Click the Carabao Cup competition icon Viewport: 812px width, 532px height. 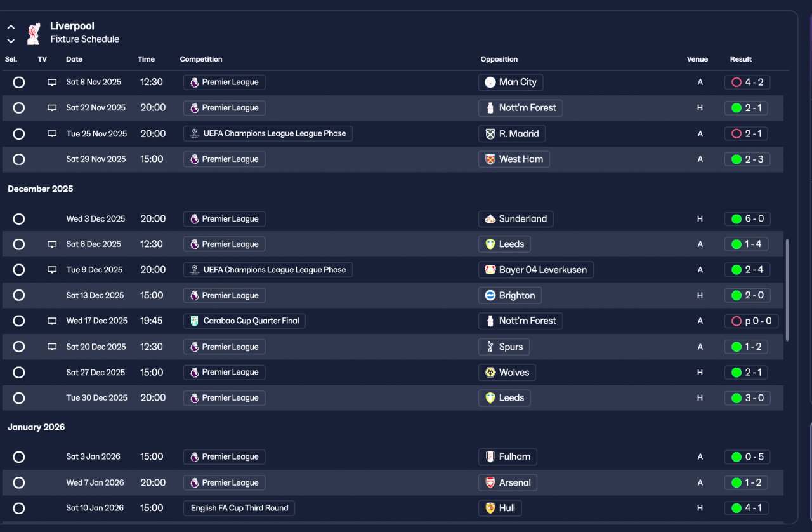coord(194,321)
